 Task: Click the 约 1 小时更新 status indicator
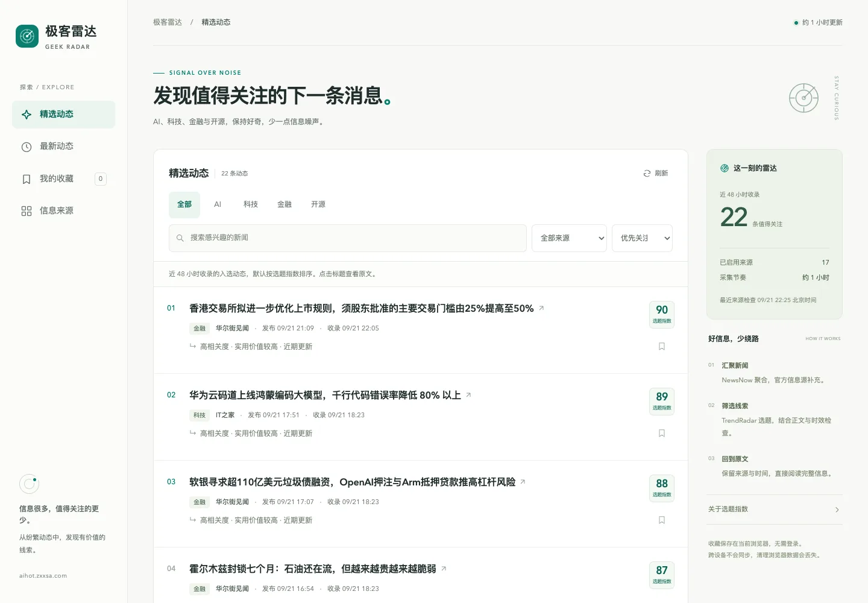pyautogui.click(x=818, y=22)
